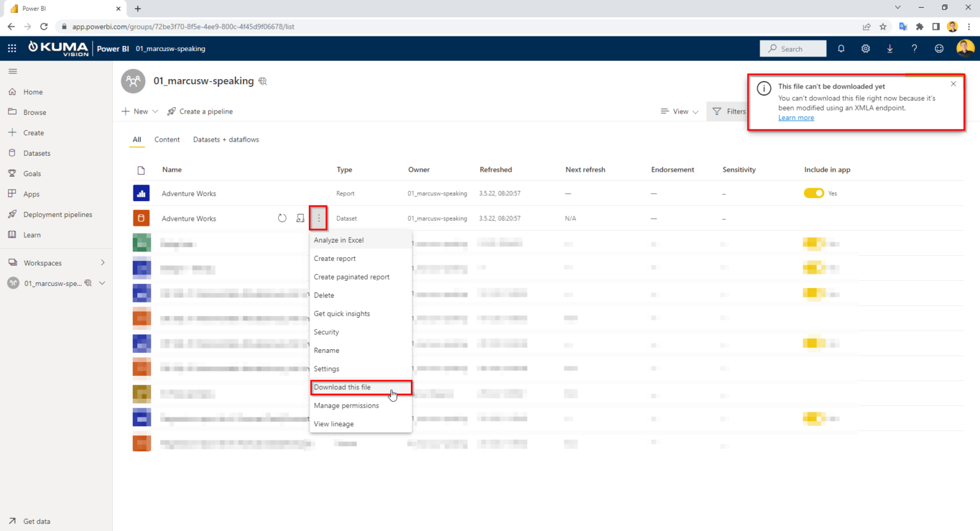Viewport: 980px width, 531px height.
Task: Select Analyze in Excel from the context menu
Action: click(339, 240)
